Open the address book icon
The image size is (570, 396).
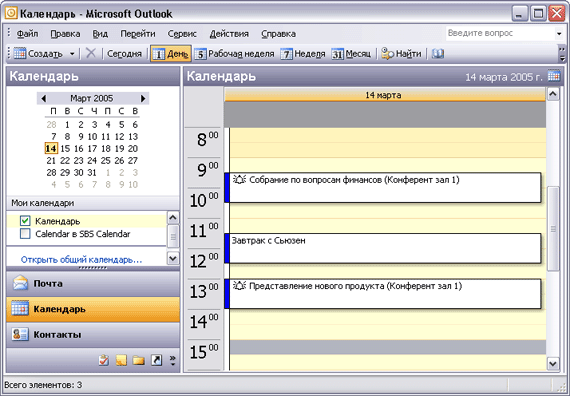438,54
